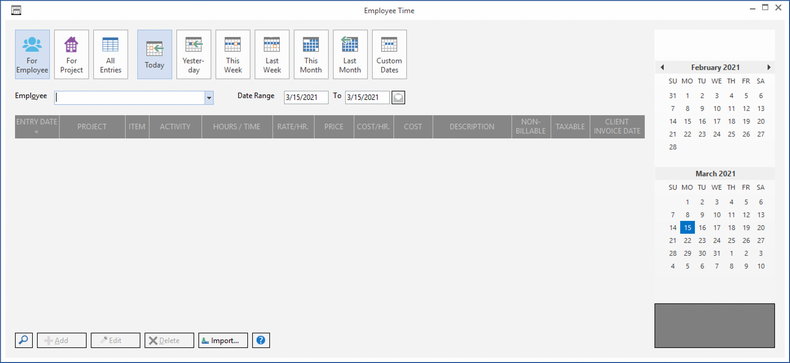Select March 27 in the calendar
Viewport: 790px width, 363px height.
(x=761, y=240)
